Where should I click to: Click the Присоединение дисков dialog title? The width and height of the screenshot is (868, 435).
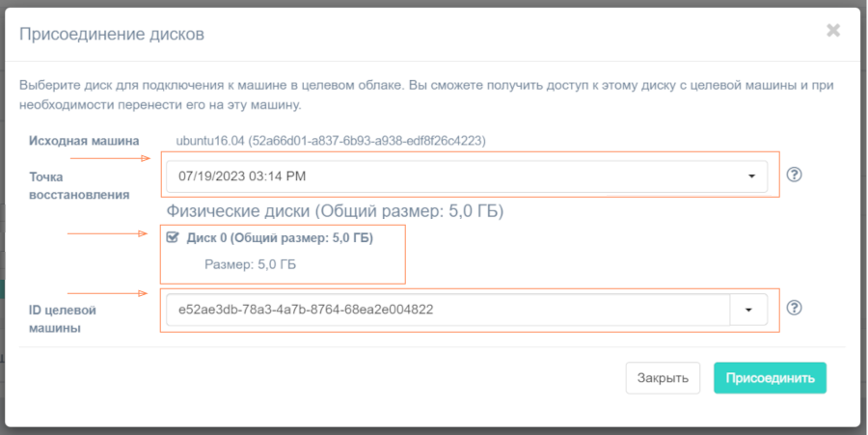[112, 35]
